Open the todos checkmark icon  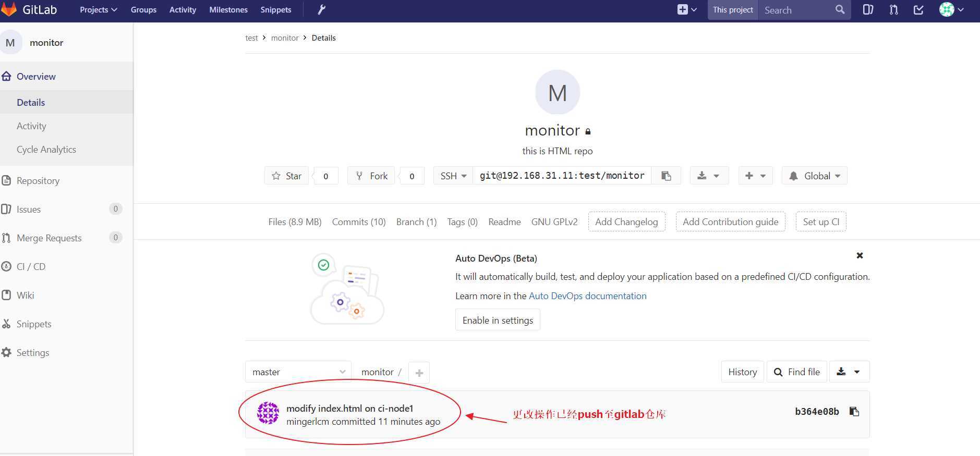(x=919, y=9)
